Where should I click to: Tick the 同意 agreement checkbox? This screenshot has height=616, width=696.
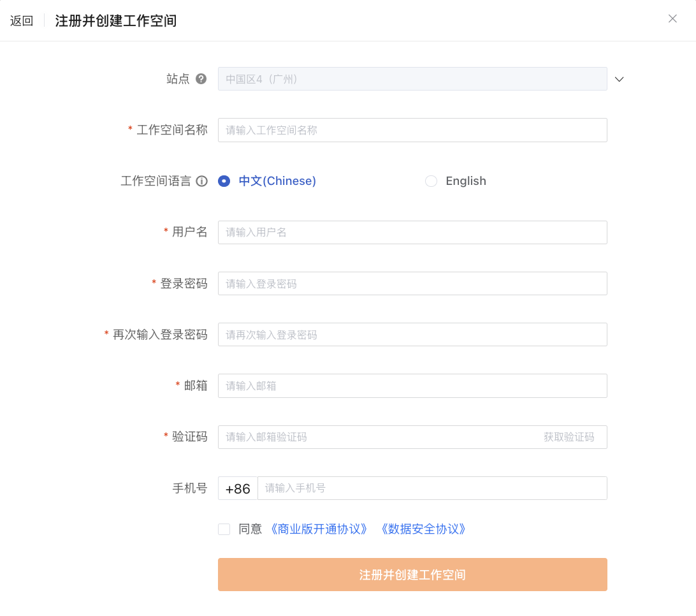point(224,529)
